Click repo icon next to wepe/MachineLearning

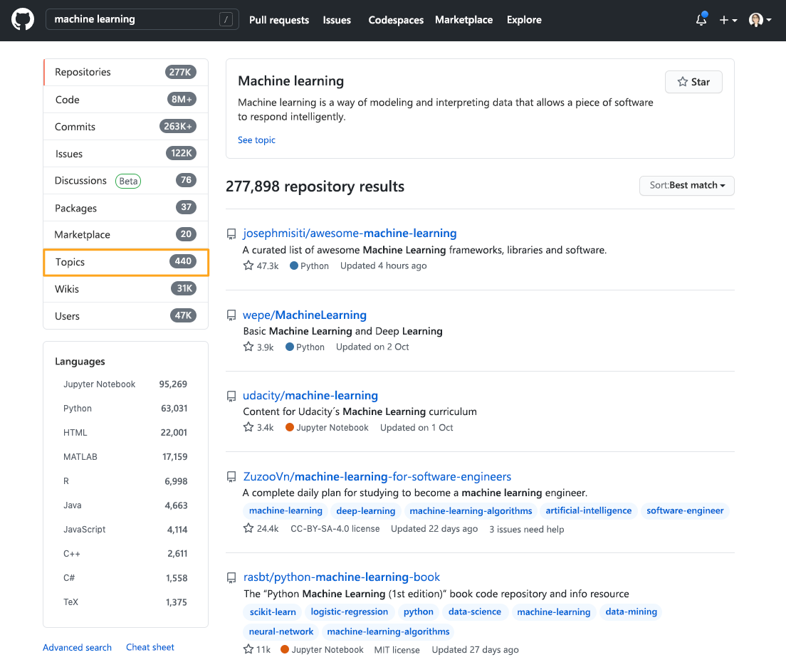(x=231, y=315)
